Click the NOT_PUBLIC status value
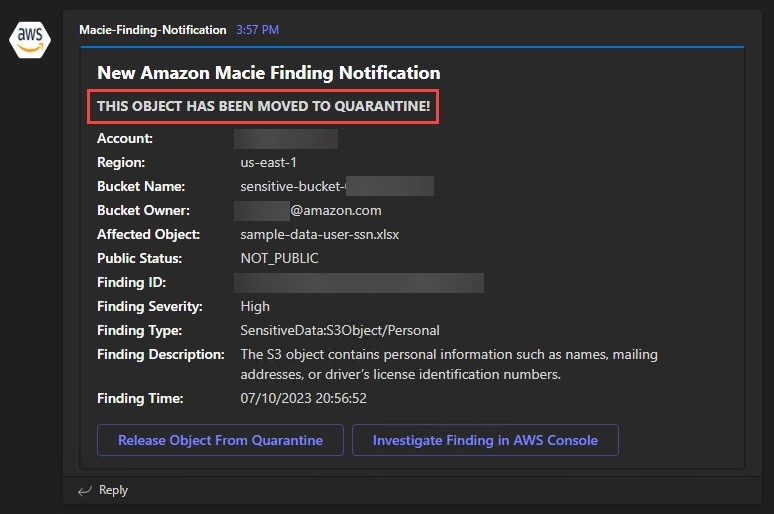The width and height of the screenshot is (774, 514). pos(279,258)
